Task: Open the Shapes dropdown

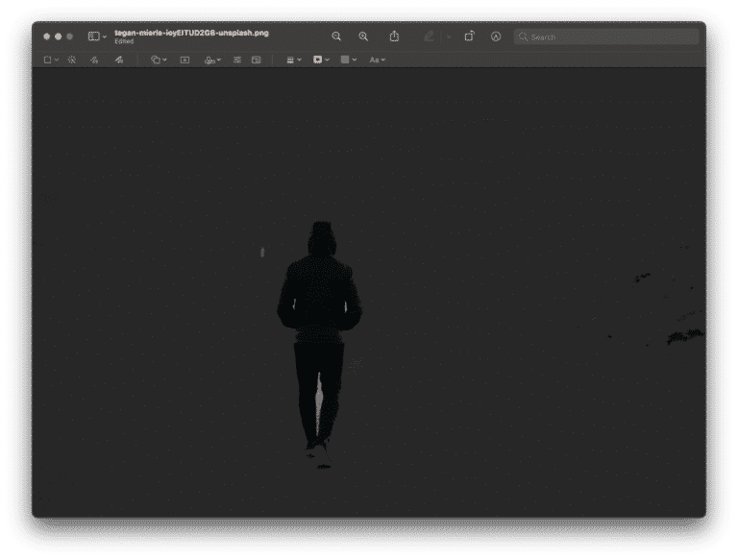Action: 159,60
